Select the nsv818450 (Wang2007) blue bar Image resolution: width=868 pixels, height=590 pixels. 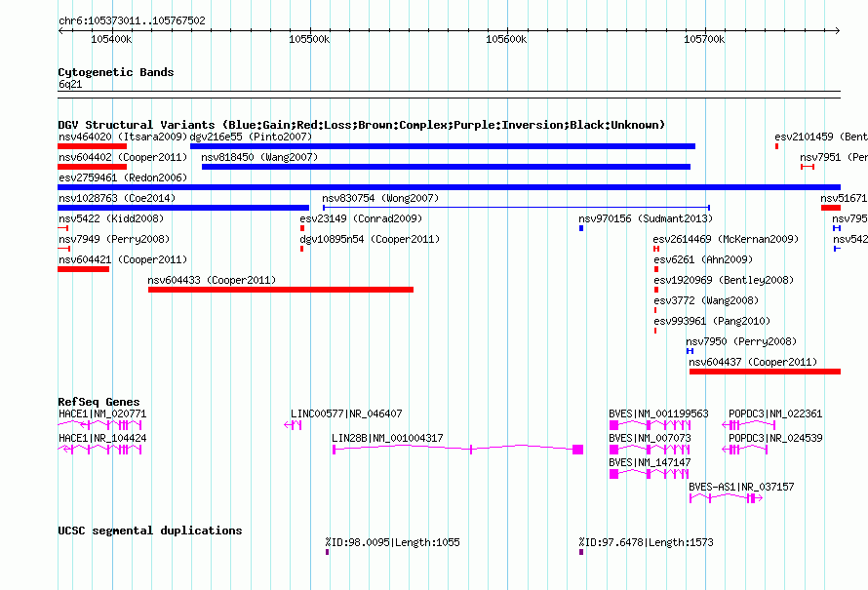[x=446, y=167]
